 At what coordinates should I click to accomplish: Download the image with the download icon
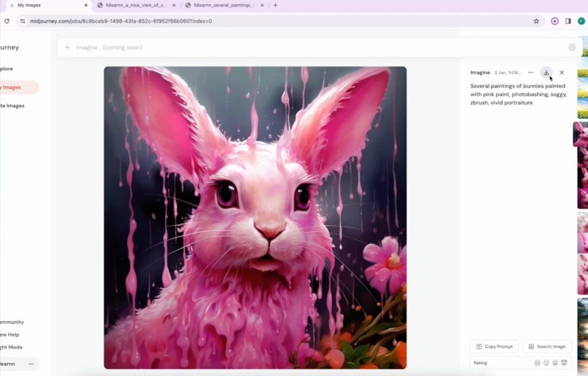click(546, 72)
